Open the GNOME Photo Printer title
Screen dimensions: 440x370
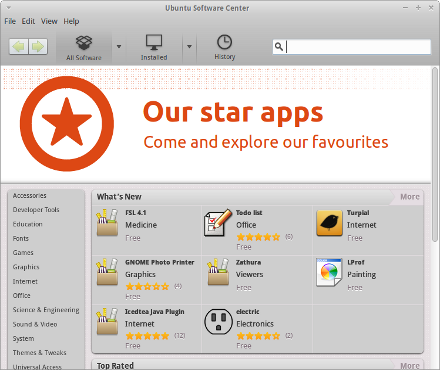tap(160, 262)
